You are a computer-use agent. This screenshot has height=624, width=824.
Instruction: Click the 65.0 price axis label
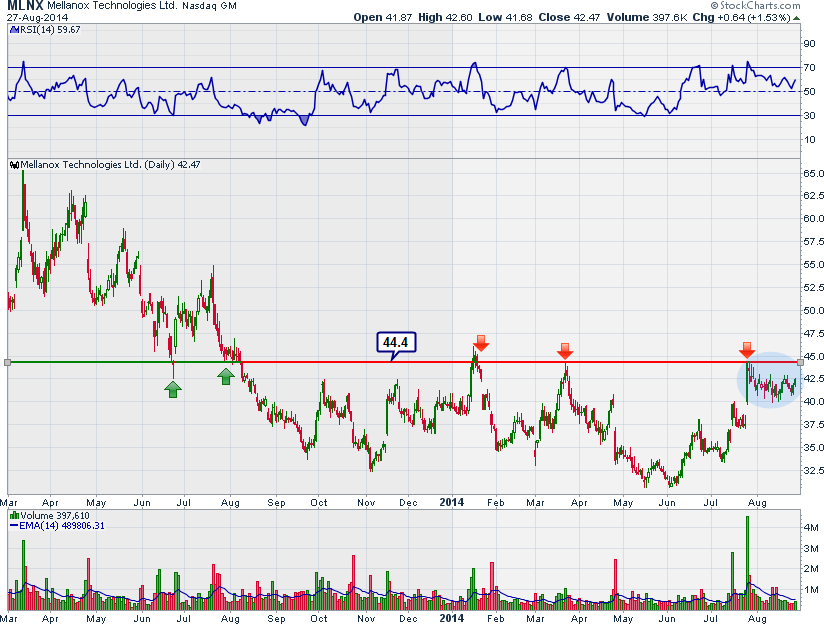[813, 173]
